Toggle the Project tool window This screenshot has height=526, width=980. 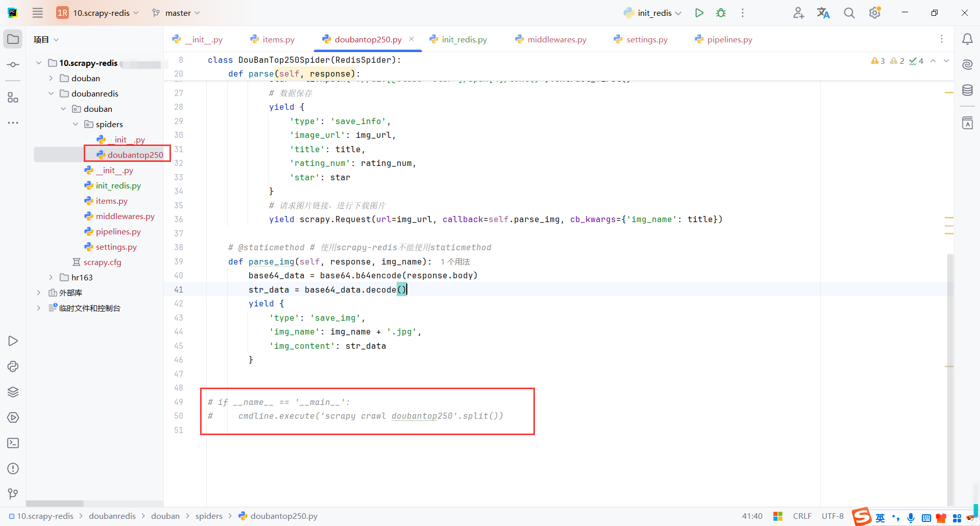[x=13, y=39]
